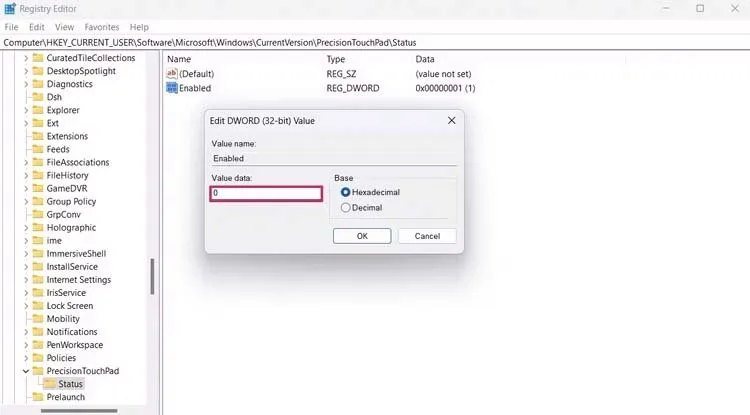Click the tree pane vertical scrollbar thumb
This screenshot has width=750, height=415.
tap(152, 277)
